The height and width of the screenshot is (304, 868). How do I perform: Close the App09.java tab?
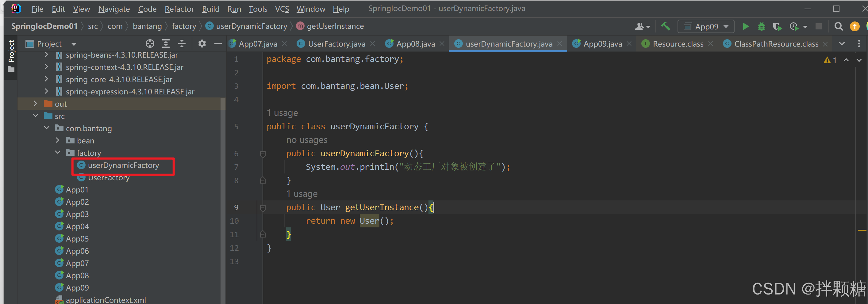coord(629,44)
